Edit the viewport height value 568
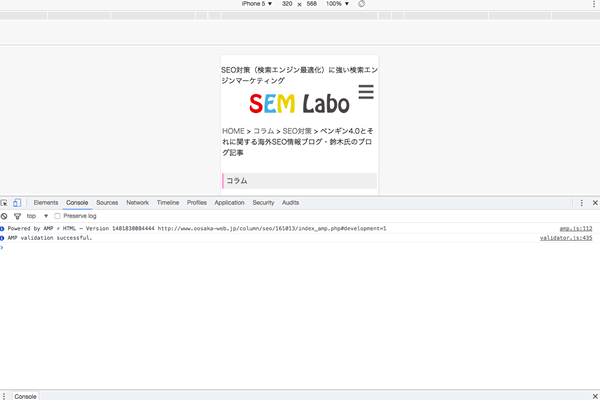Screen dimensions: 600x400 pyautogui.click(x=311, y=4)
